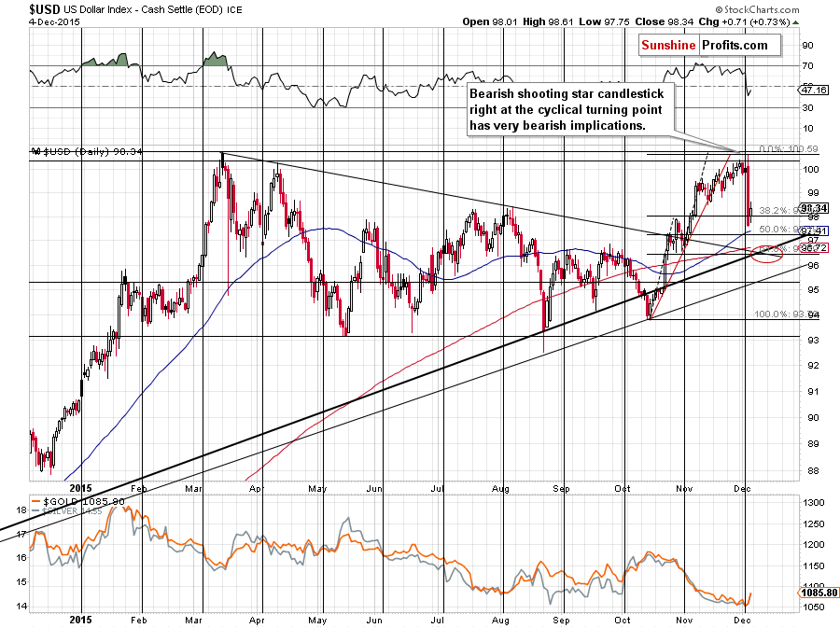Click the 4-Dec-2015 chart date
This screenshot has height=628, width=840.
pyautogui.click(x=54, y=22)
